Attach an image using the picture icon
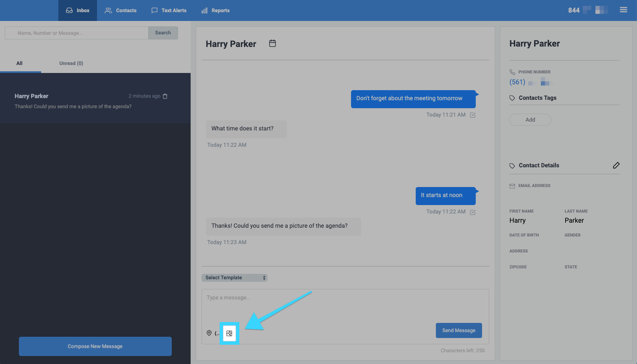Screen dimensions: 637x364 (x=229, y=333)
